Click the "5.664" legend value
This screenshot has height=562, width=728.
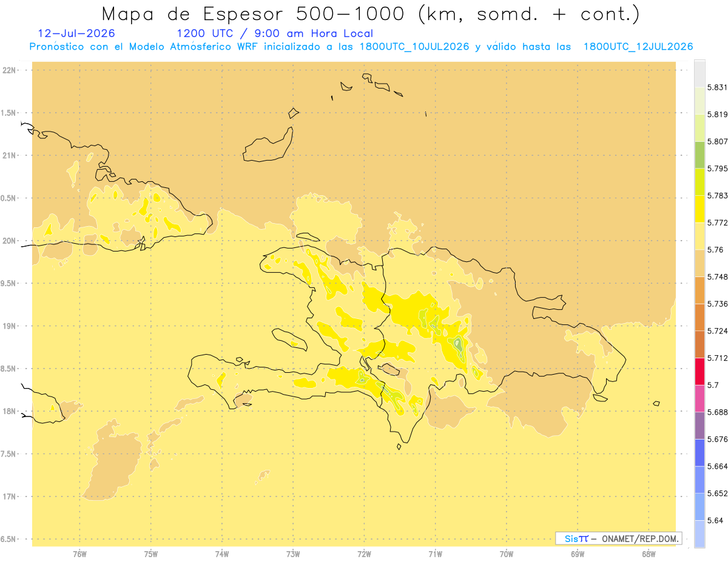[x=718, y=466]
